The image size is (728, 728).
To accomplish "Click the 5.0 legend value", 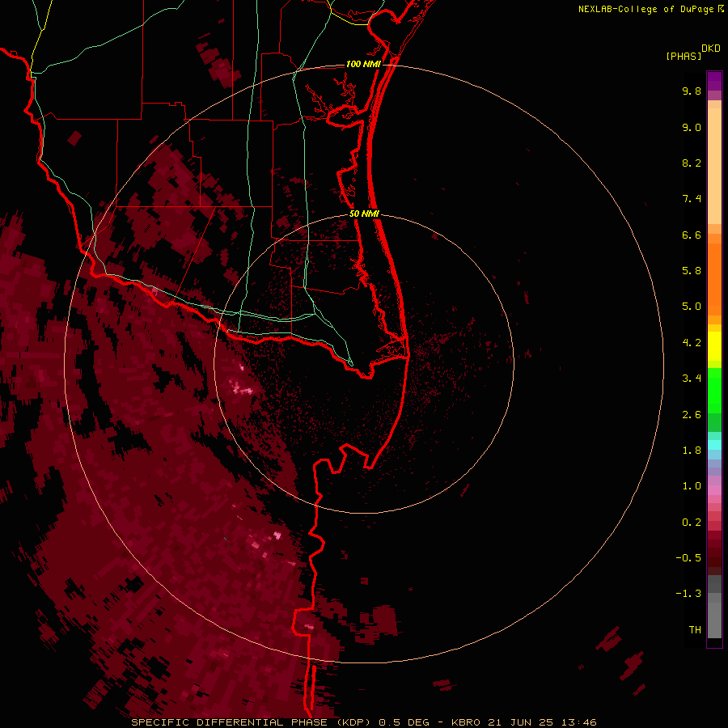I will (692, 307).
